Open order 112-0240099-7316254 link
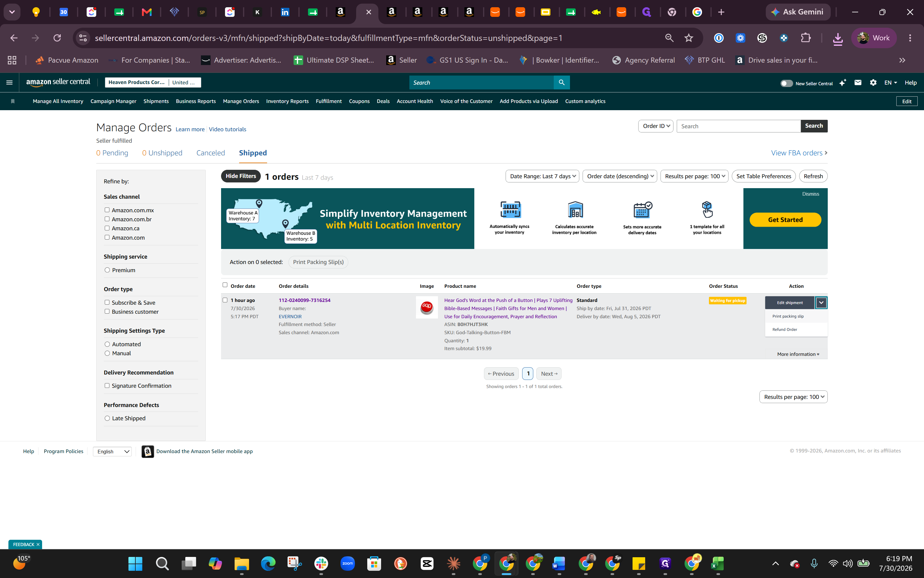Image resolution: width=924 pixels, height=578 pixels. (x=305, y=300)
